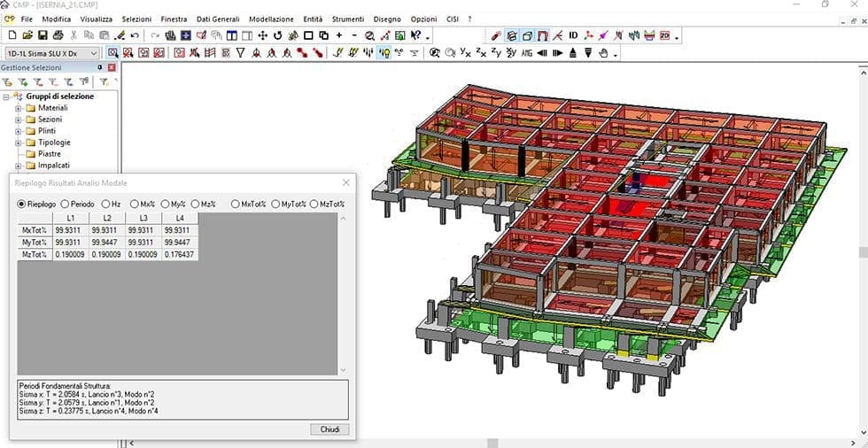
Task: Close the Riepilogo Risultati Analisi Modale dialog
Action: (x=346, y=182)
